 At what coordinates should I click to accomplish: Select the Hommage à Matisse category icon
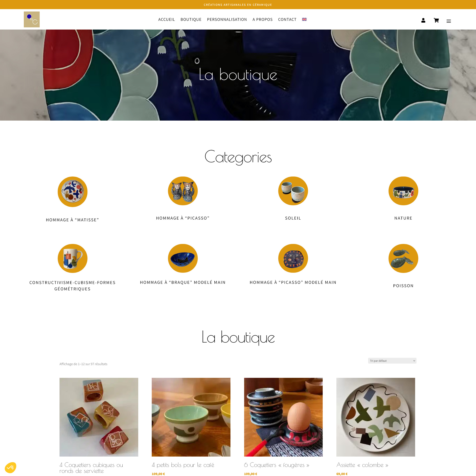click(x=72, y=192)
